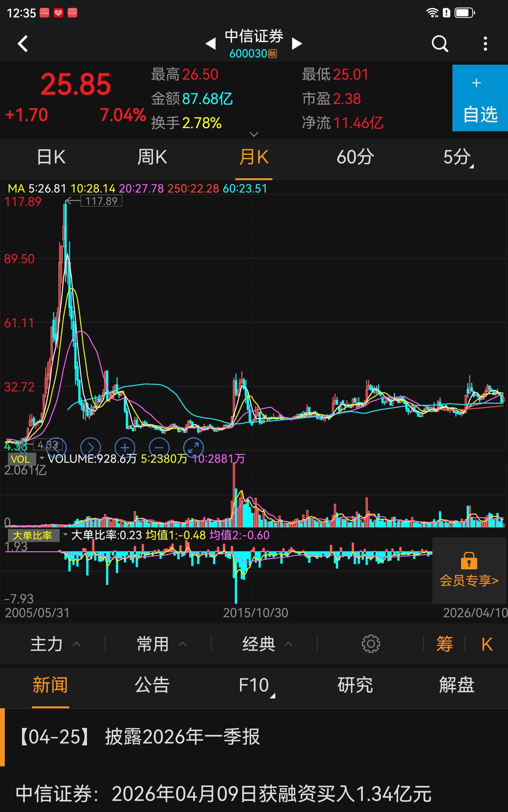Tap the 12:35 clock in status bar
This screenshot has height=812, width=508.
pyautogui.click(x=21, y=13)
